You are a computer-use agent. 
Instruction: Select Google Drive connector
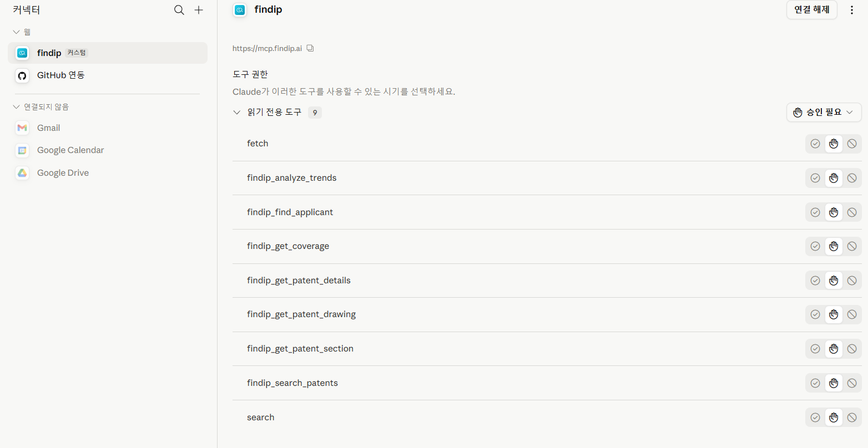(108, 173)
